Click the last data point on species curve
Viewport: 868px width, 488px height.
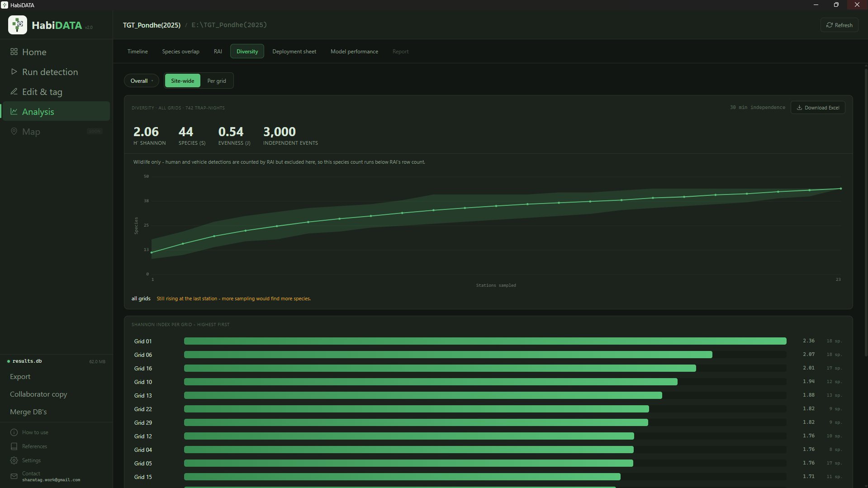click(x=841, y=189)
